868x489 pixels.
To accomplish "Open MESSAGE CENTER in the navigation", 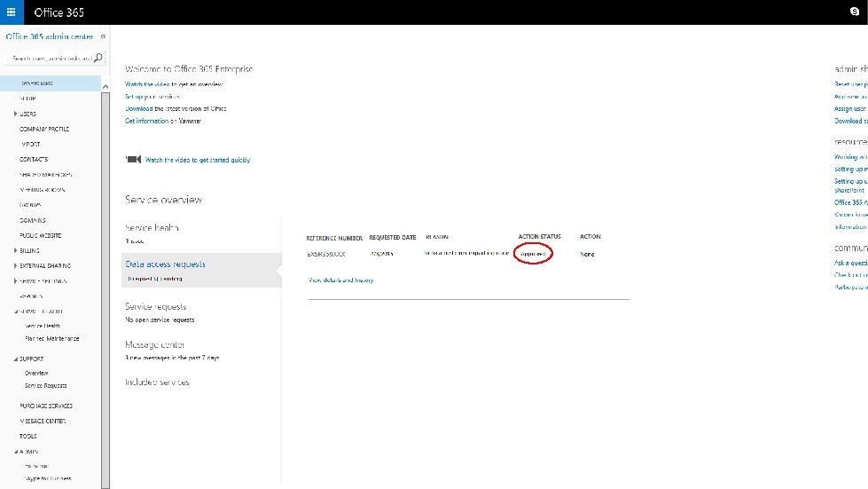I will coord(43,422).
